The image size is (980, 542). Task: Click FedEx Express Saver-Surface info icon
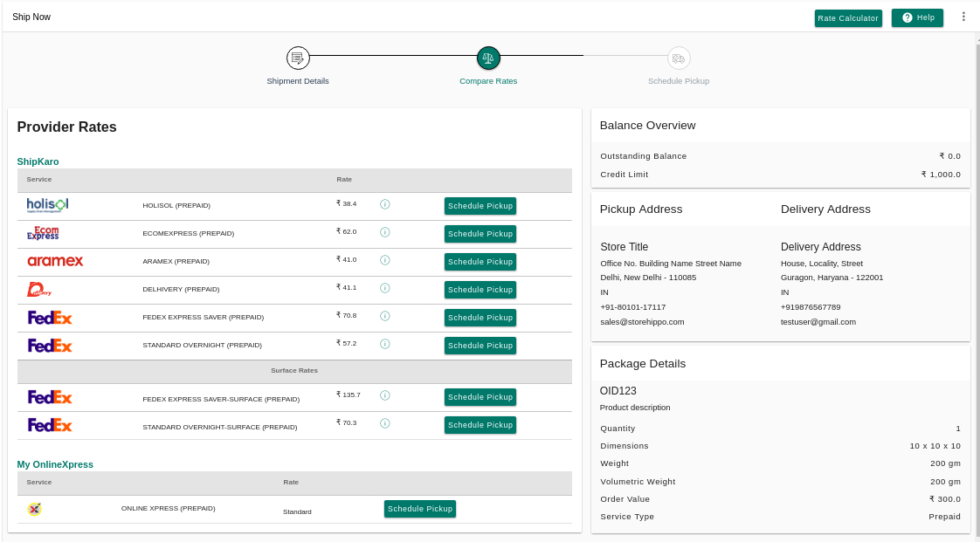point(385,395)
